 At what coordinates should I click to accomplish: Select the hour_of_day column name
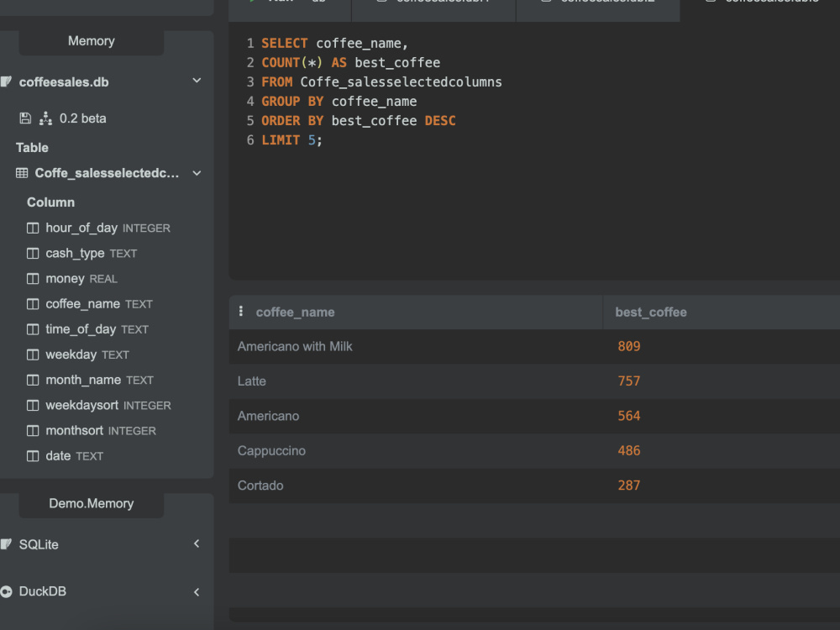point(81,228)
